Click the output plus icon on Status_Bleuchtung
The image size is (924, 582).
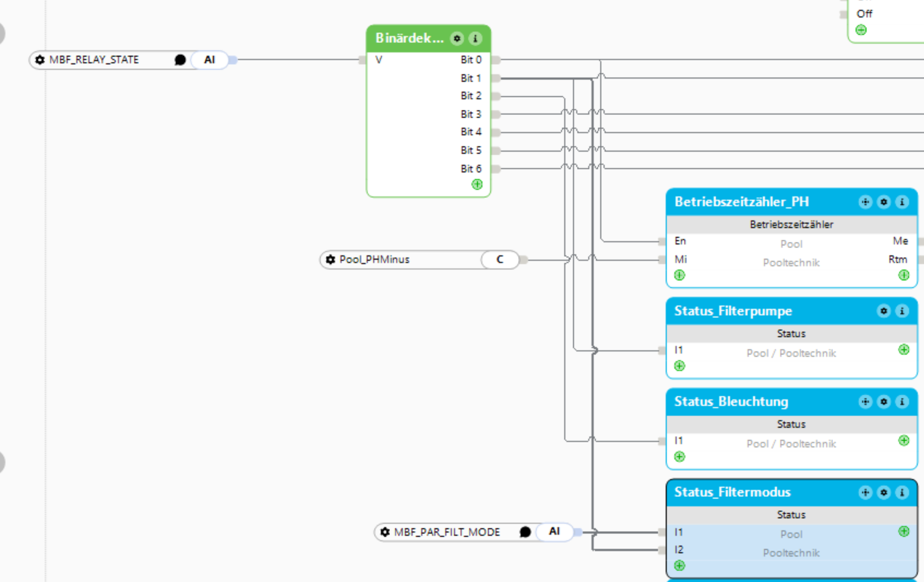[904, 440]
